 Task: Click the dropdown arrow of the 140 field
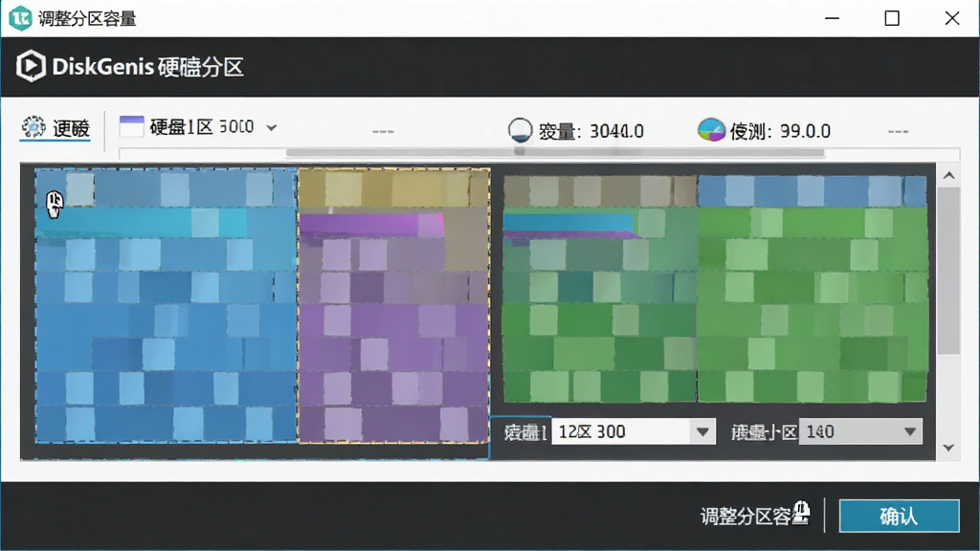(x=910, y=431)
